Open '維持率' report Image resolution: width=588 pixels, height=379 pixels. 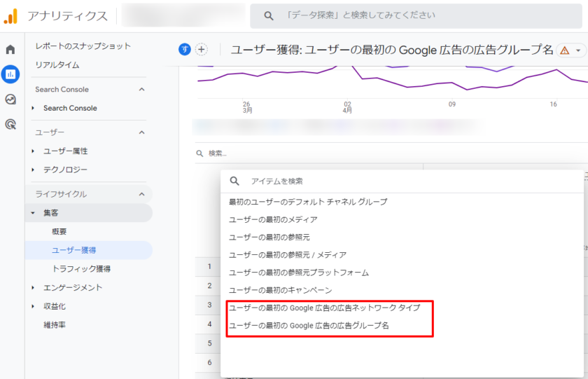click(x=55, y=325)
